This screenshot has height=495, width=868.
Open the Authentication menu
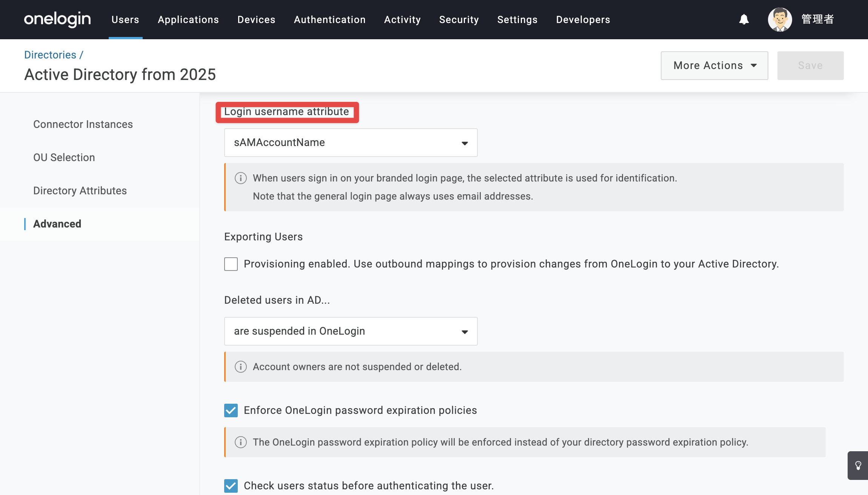click(x=330, y=20)
